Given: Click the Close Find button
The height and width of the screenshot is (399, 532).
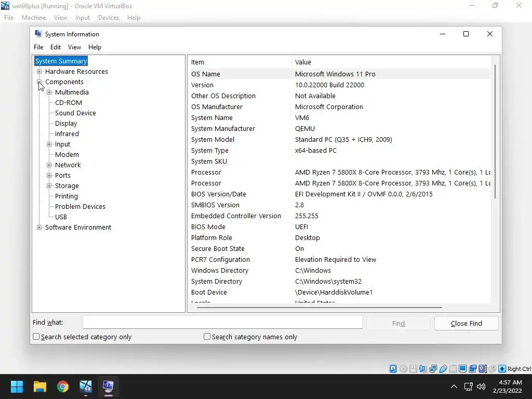Looking at the screenshot, I should tap(466, 323).
